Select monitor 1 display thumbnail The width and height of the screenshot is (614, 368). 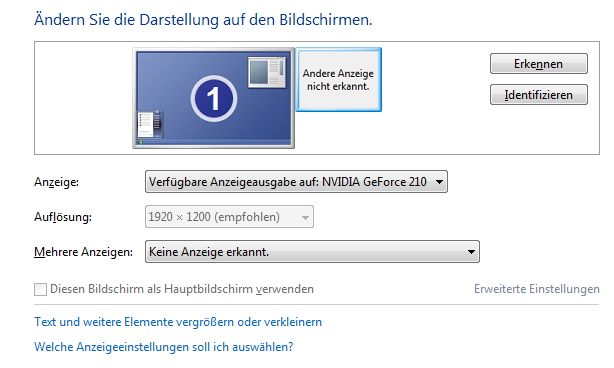[x=213, y=98]
